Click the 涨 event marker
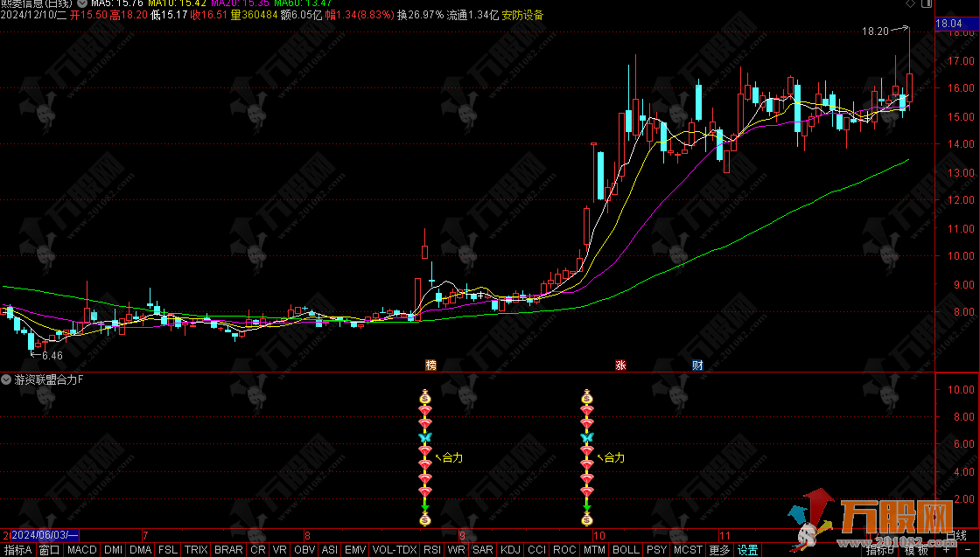This screenshot has height=557, width=980. click(x=620, y=366)
